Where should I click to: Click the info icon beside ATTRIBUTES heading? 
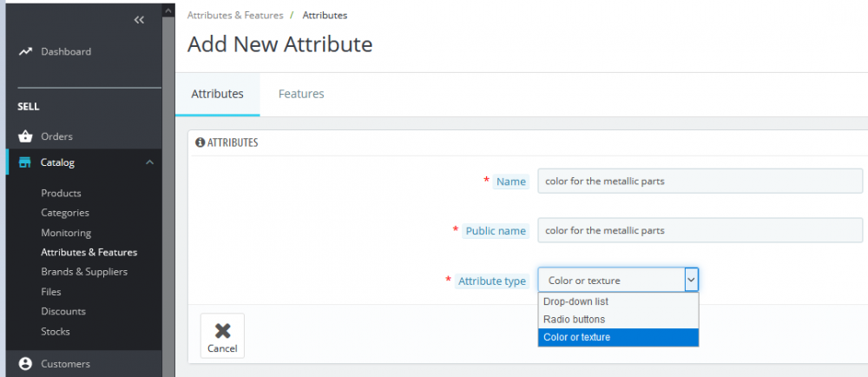click(x=200, y=142)
